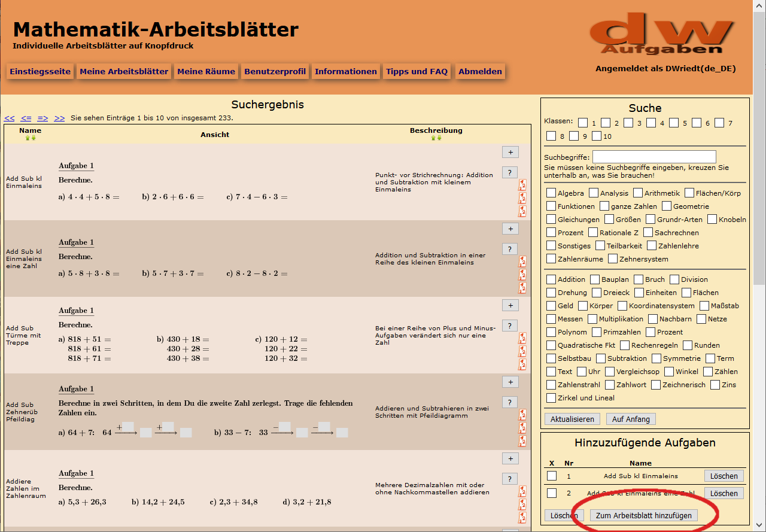This screenshot has width=766, height=532.
Task: Focus the Suchbegriffe search field
Action: 654,157
